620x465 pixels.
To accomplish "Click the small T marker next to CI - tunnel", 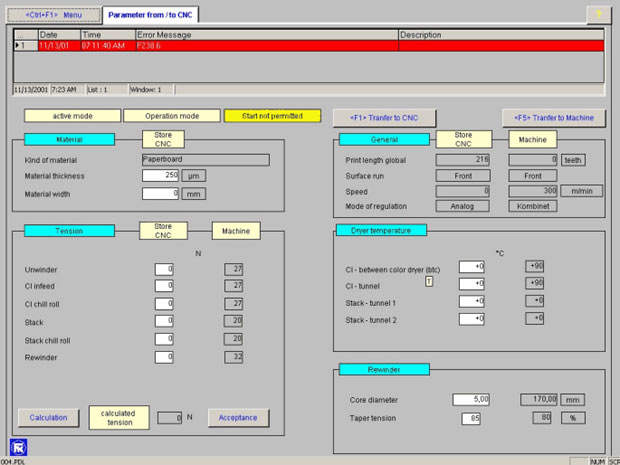I will pyautogui.click(x=429, y=282).
